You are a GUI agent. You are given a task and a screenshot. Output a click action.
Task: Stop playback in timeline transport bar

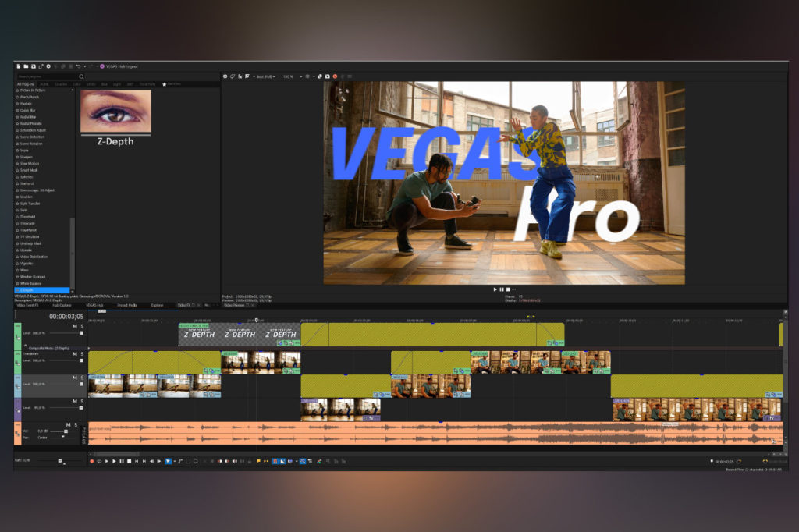click(x=129, y=461)
